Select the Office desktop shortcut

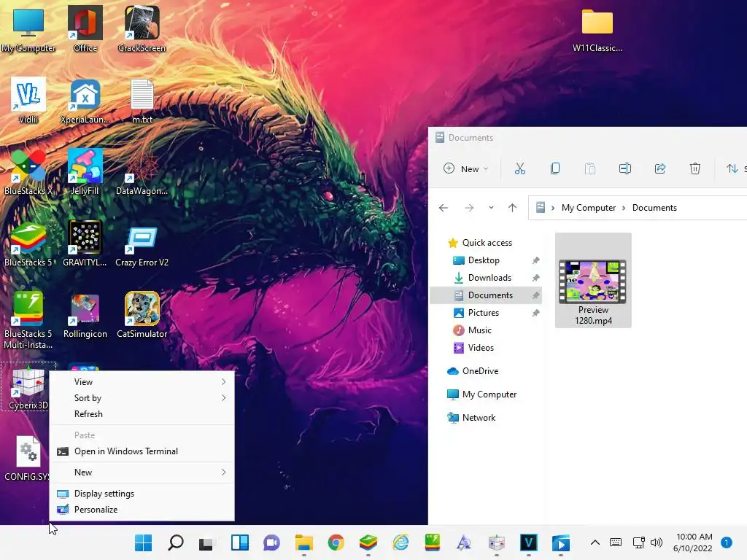pyautogui.click(x=85, y=28)
